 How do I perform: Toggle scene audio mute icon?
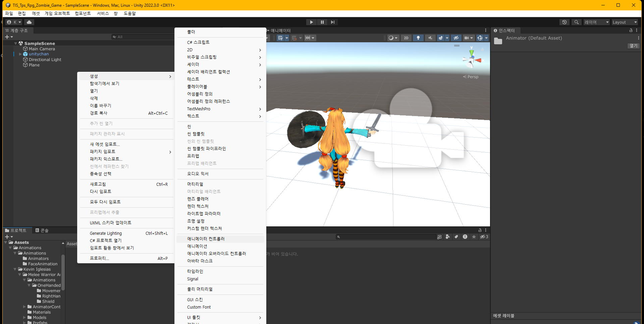tap(430, 38)
